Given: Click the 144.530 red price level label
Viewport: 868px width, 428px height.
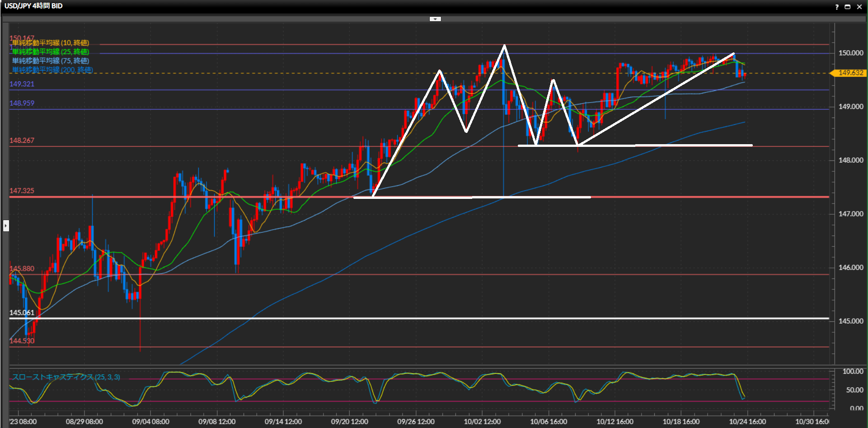Looking at the screenshot, I should 22,341.
